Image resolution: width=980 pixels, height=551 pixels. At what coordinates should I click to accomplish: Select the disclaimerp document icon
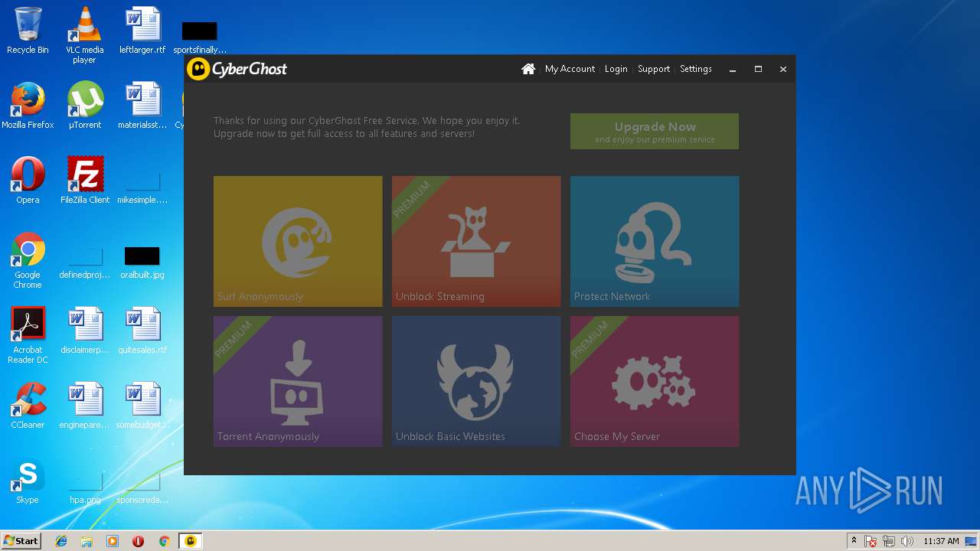click(x=85, y=331)
